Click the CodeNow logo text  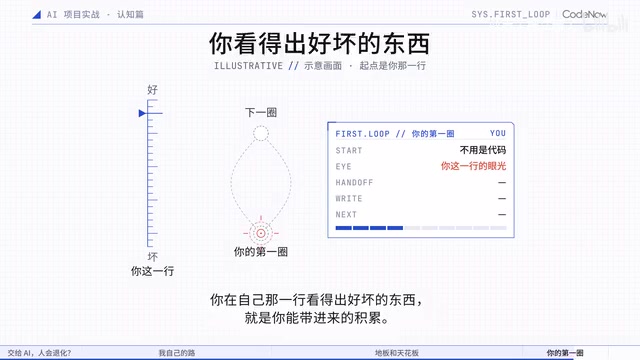(584, 14)
